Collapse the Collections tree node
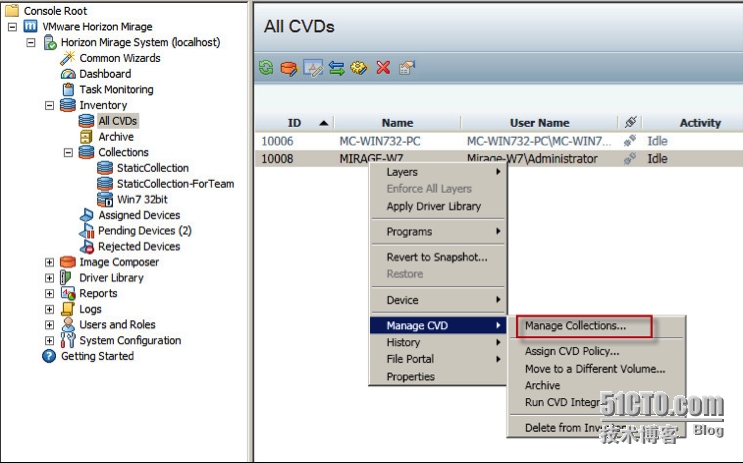Image resolution: width=743 pixels, height=463 pixels. [x=68, y=153]
